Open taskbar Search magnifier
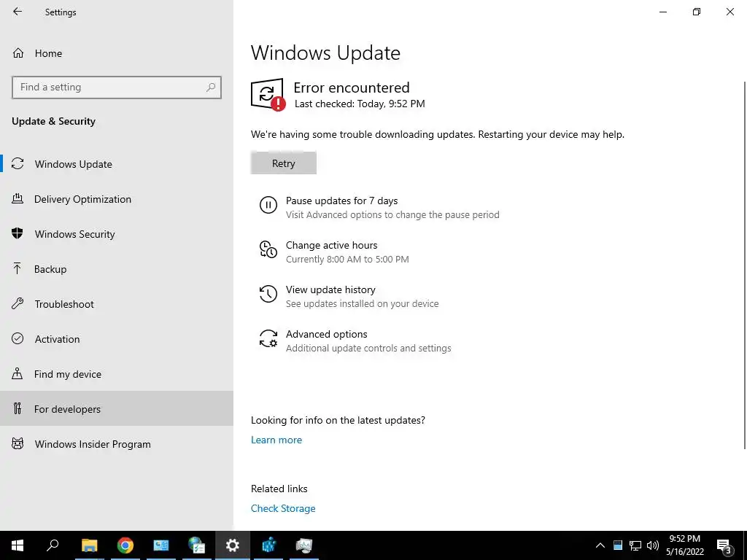This screenshot has height=560, width=747. point(53,545)
